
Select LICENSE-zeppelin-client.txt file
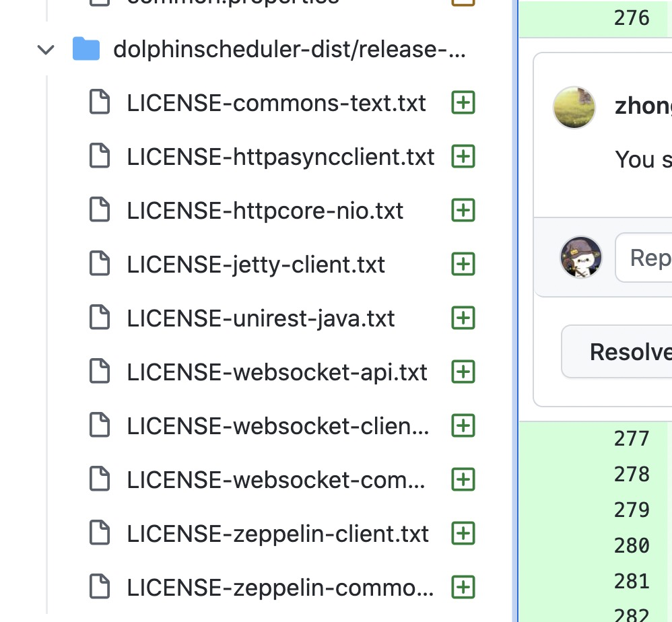[x=277, y=534]
